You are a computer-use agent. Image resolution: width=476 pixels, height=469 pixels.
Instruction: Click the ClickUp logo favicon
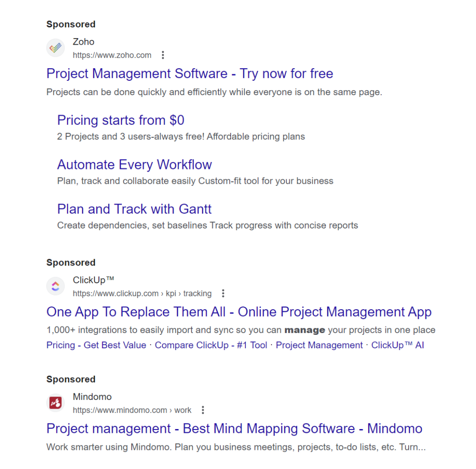[55, 286]
